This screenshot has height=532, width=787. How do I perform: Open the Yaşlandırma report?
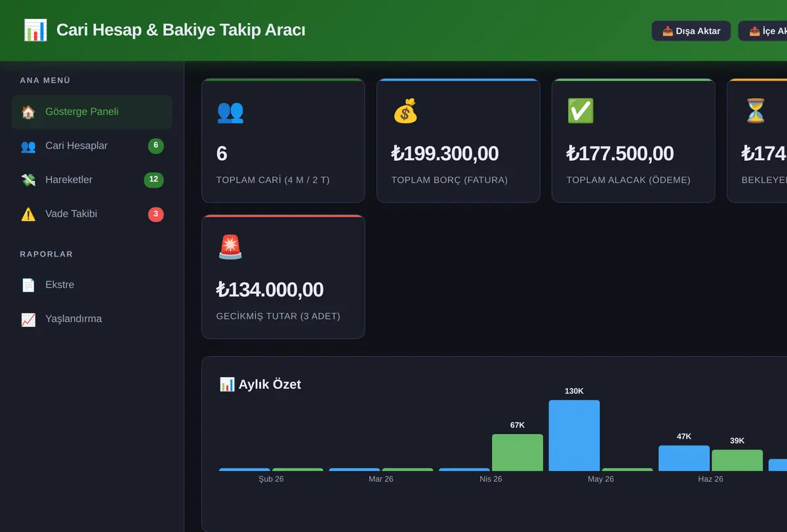[92, 319]
